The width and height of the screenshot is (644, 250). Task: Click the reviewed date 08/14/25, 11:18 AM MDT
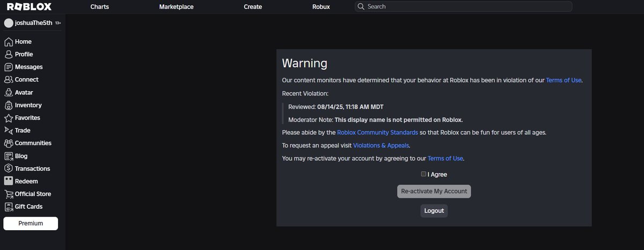pyautogui.click(x=350, y=107)
